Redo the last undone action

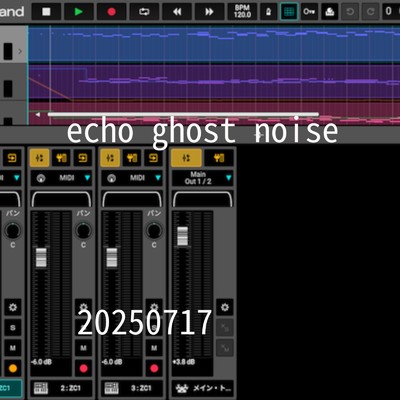coord(370,12)
